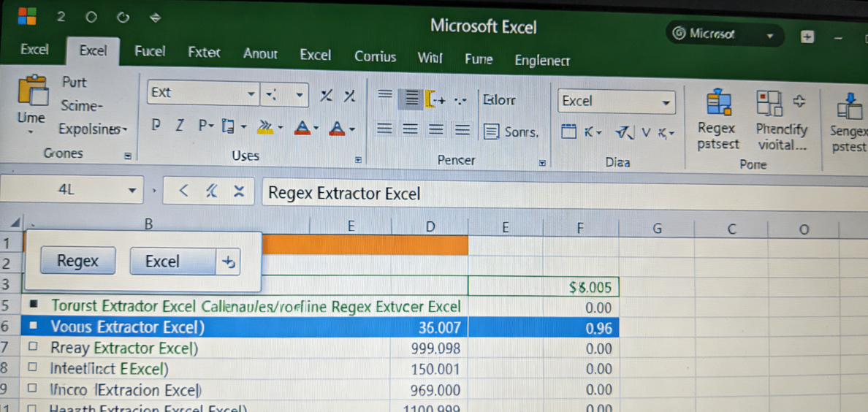The width and height of the screenshot is (868, 412).
Task: Select the highlighted center-align icon in Pencer group
Action: tap(411, 99)
